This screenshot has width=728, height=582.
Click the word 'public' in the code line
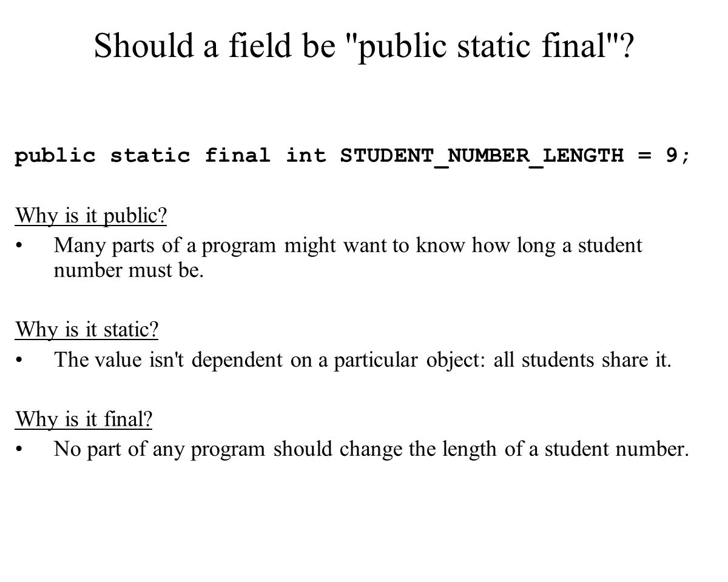click(x=56, y=156)
